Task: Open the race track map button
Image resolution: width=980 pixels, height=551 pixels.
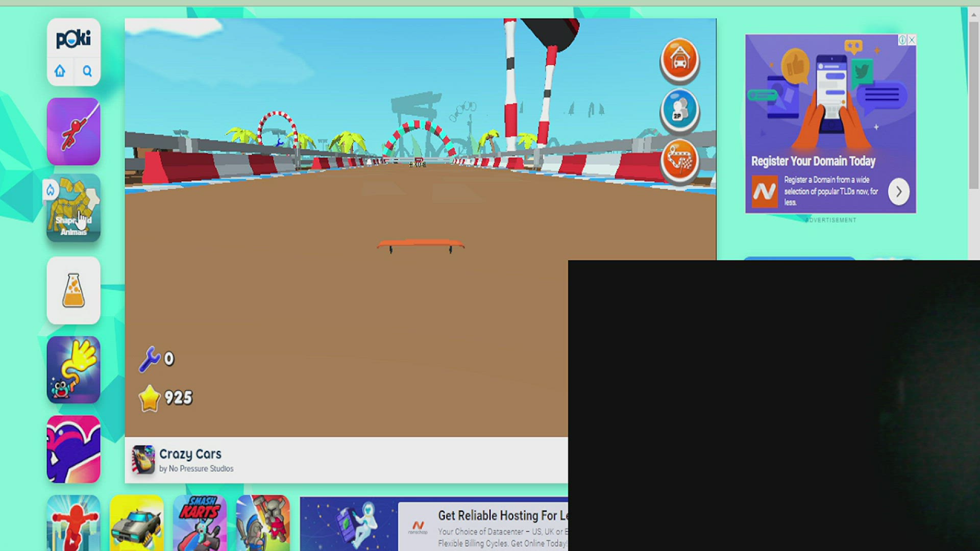Action: click(679, 160)
